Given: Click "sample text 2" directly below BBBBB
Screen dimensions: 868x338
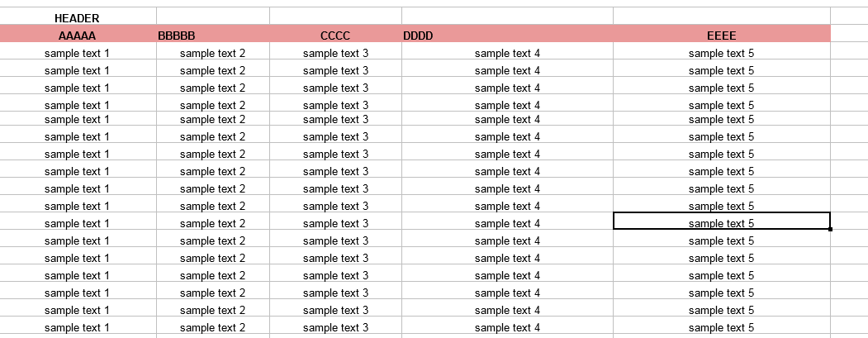Looking at the screenshot, I should [212, 53].
